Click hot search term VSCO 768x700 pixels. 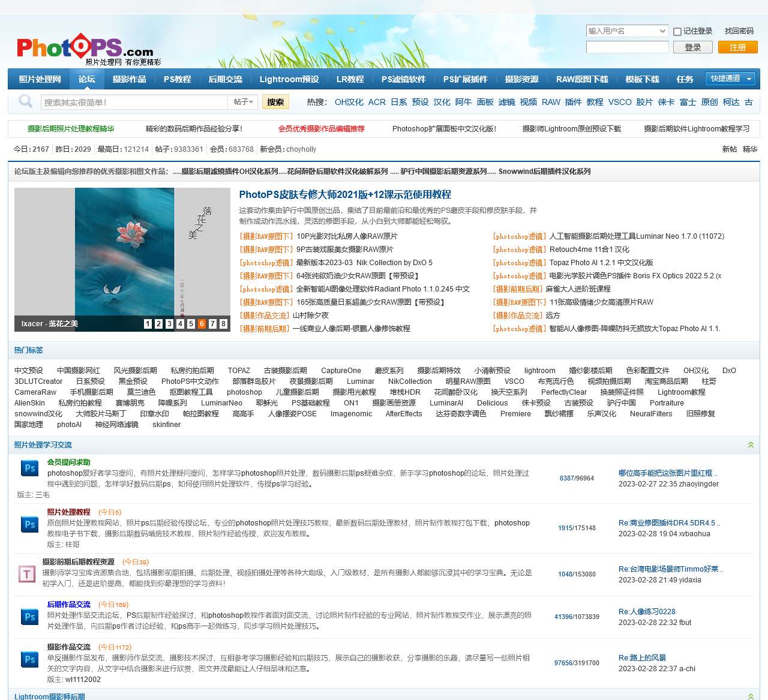620,102
